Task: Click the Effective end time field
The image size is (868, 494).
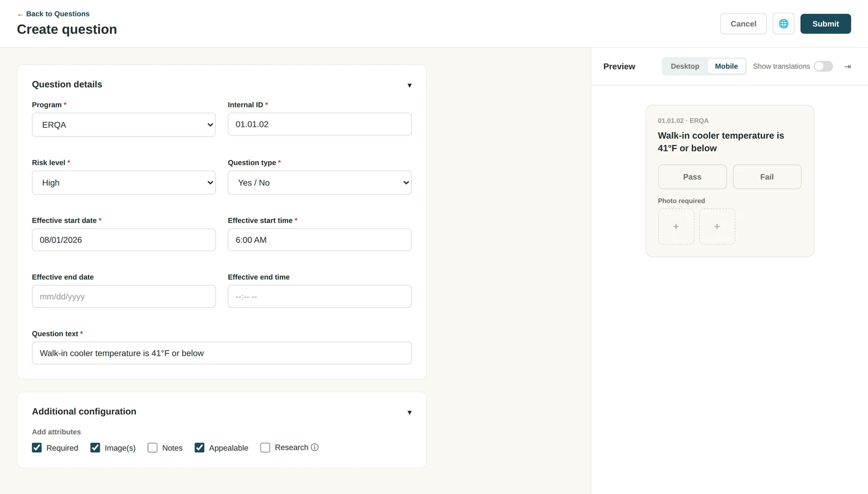Action: point(320,297)
